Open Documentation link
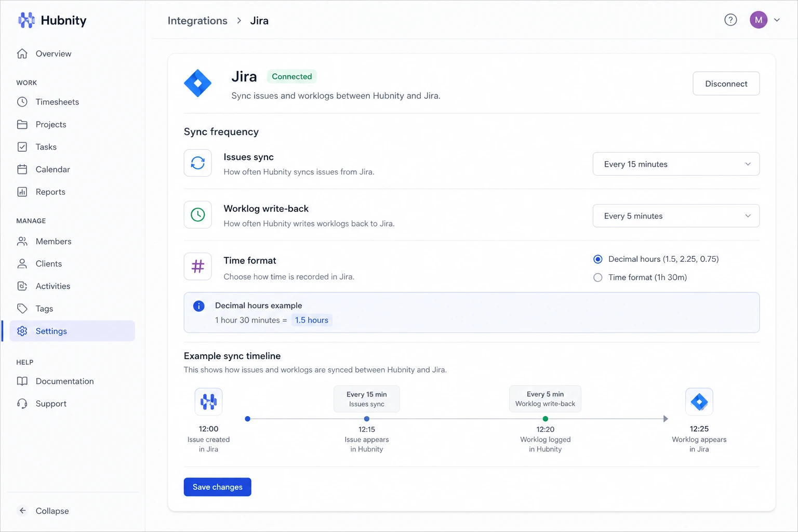This screenshot has height=532, width=798. click(72, 381)
